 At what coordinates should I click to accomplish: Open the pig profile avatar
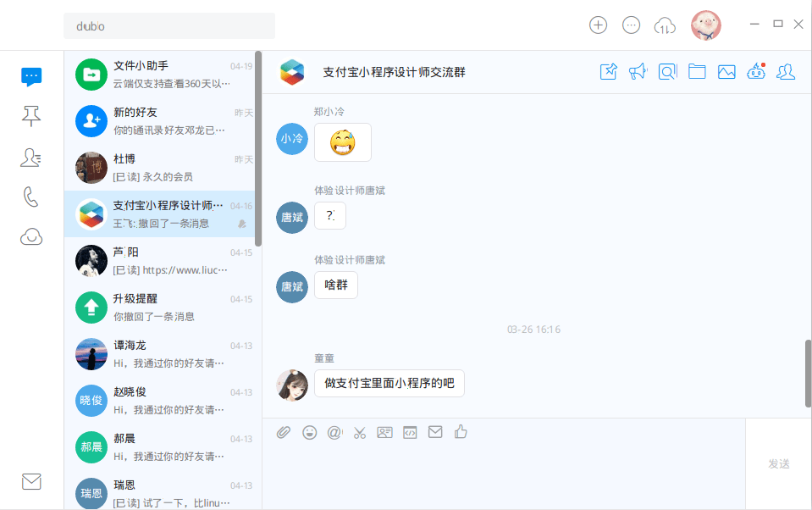pos(706,25)
